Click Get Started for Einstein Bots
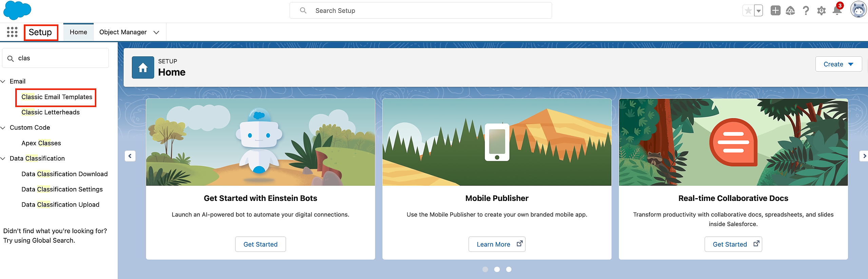This screenshot has width=868, height=279. [x=260, y=244]
